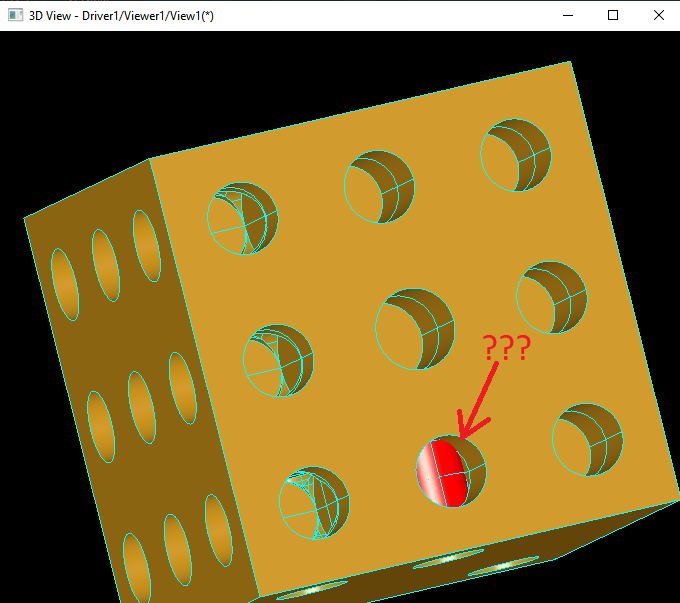Minimize the 3D View window

(x=568, y=15)
